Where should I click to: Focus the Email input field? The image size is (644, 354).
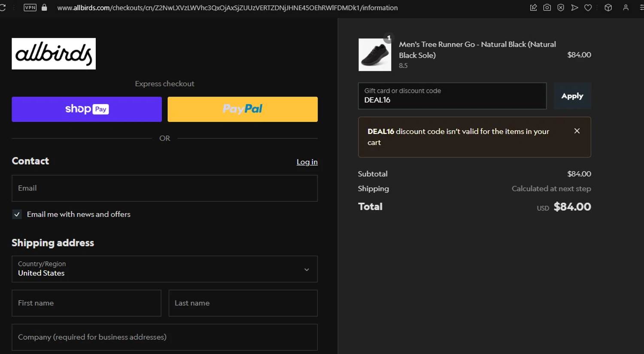[164, 188]
